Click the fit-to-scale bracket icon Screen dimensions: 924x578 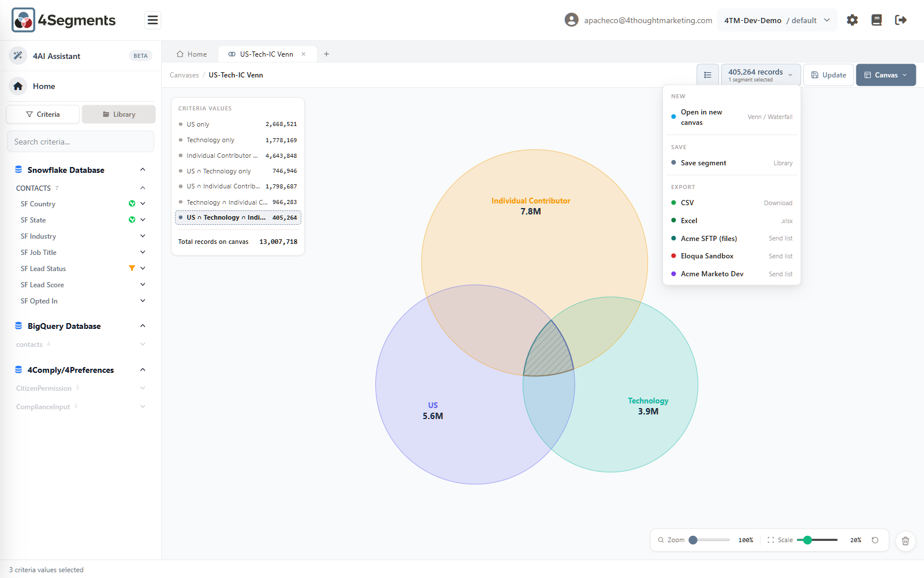pos(770,540)
